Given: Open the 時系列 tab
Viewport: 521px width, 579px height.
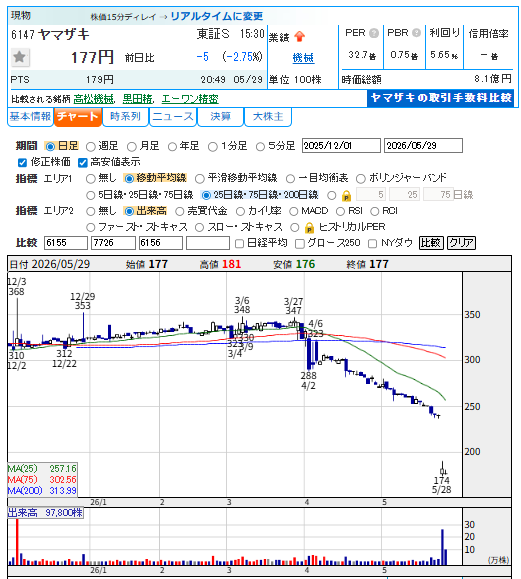Looking at the screenshot, I should pos(125,117).
